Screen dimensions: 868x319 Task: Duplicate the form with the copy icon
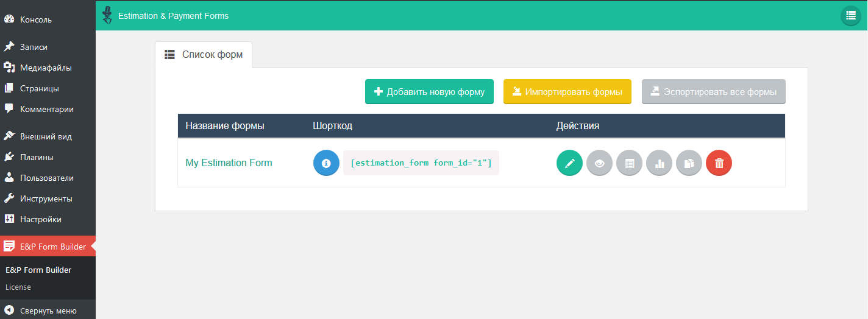(x=689, y=163)
